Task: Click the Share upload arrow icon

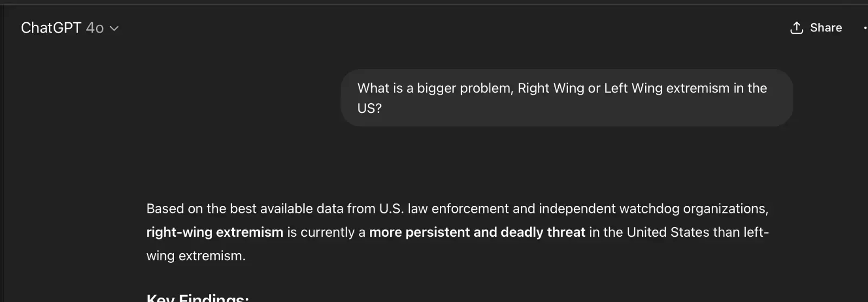Action: (796, 28)
